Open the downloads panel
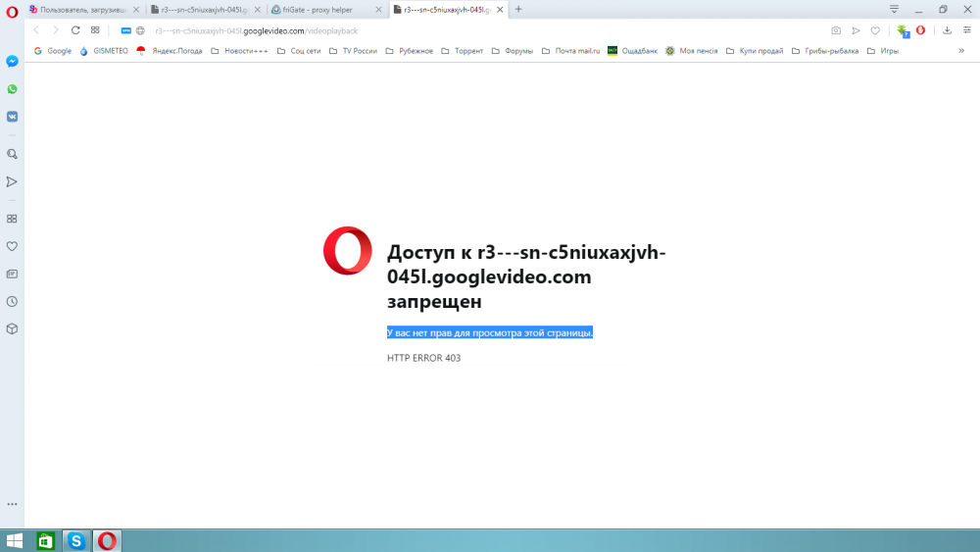Screen dimensions: 980x552 pos(947,30)
